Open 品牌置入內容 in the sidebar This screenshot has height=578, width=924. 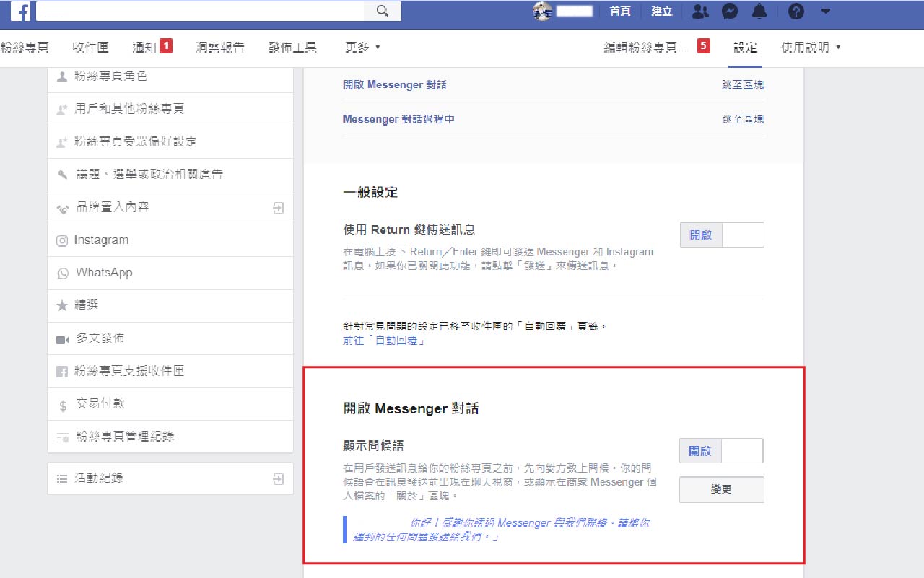point(170,207)
